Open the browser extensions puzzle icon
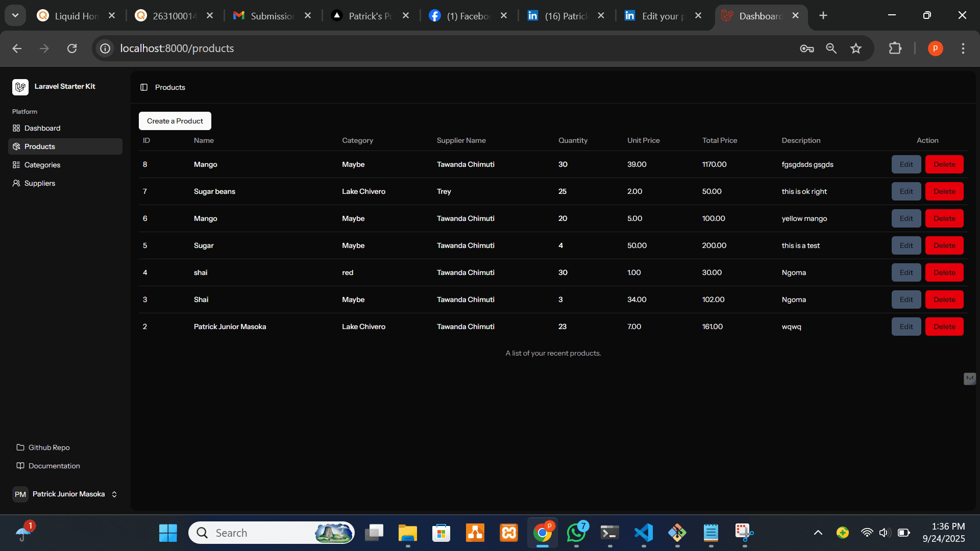980x551 pixels. (895, 48)
